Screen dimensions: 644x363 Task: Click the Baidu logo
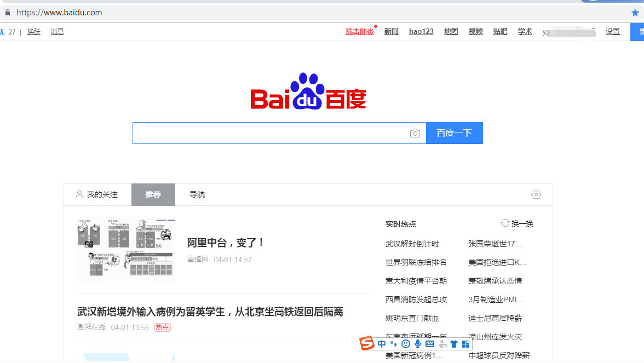308,91
